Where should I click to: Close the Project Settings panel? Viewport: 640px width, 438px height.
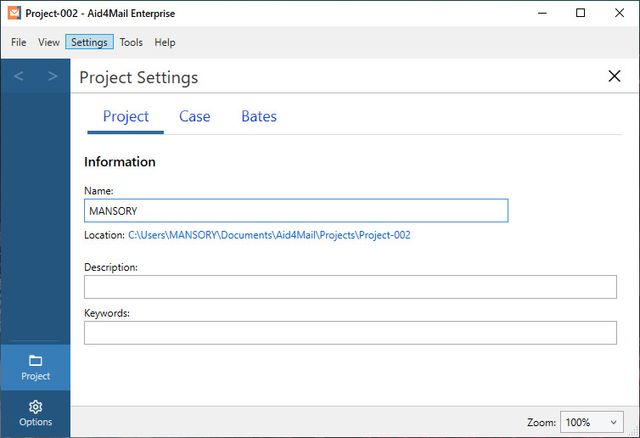[615, 77]
